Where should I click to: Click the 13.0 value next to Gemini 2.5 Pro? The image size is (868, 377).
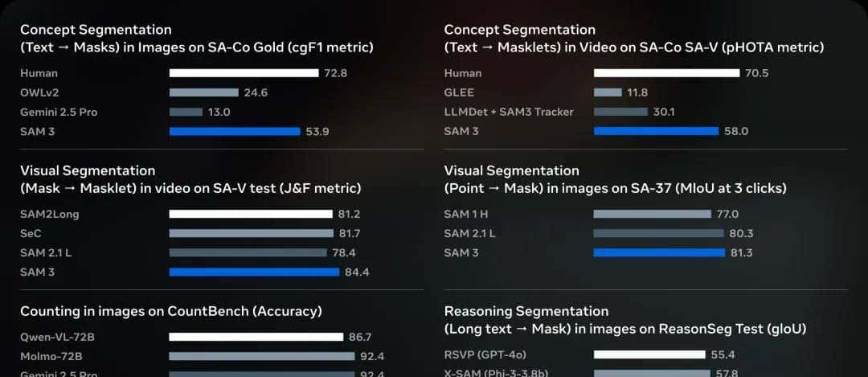point(219,112)
